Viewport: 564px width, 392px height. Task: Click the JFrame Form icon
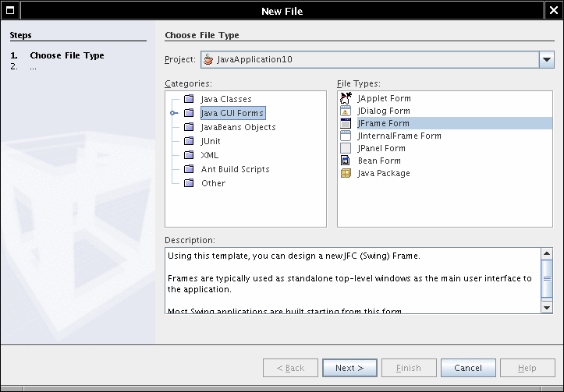346,123
